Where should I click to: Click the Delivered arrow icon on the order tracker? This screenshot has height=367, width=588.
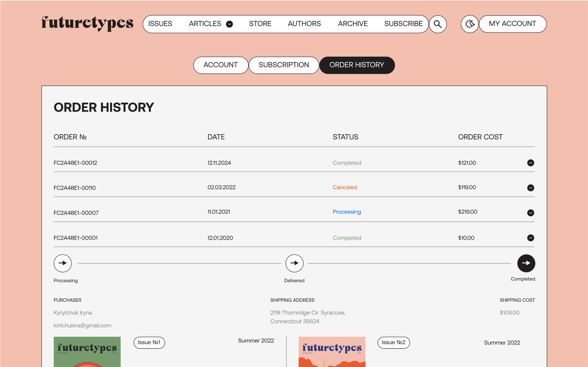[x=294, y=263]
